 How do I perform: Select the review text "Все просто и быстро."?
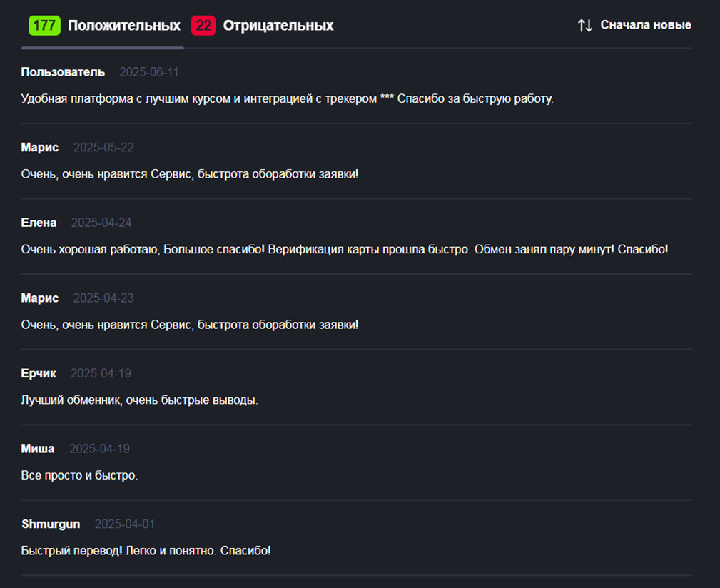tap(80, 475)
